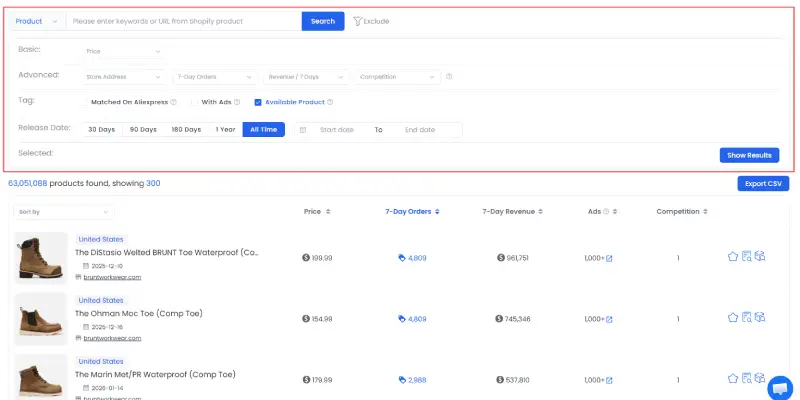Open the 7-Day Orders filter dropdown
Viewport: 800px width, 400px height.
pos(214,77)
